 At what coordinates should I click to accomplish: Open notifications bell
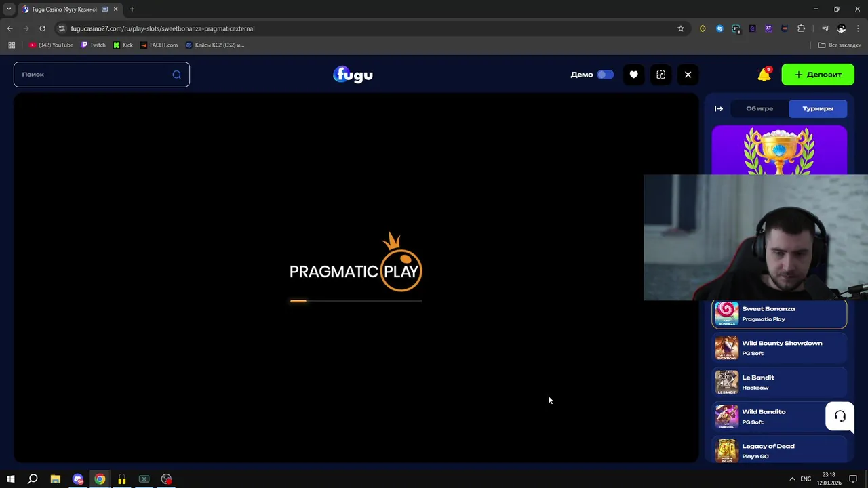click(764, 75)
